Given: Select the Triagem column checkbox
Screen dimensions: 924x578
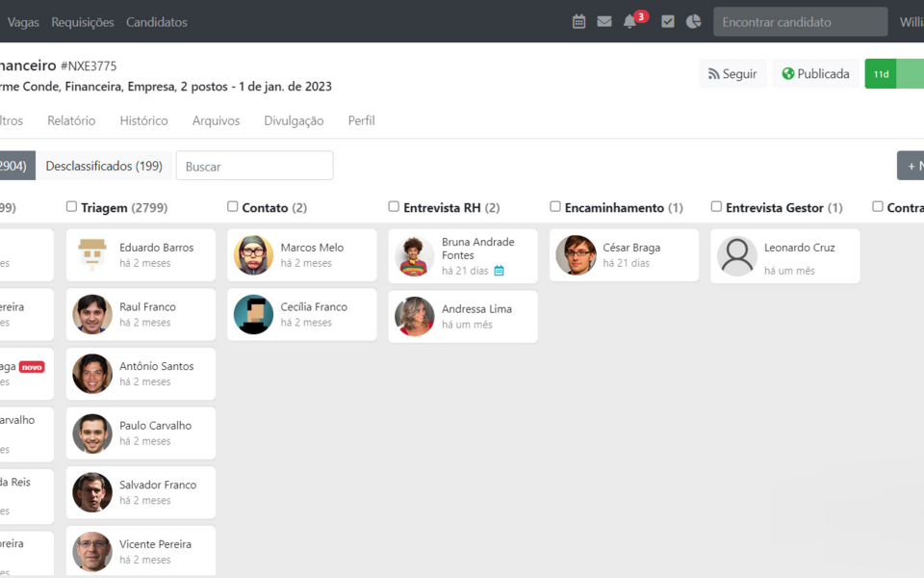Looking at the screenshot, I should point(71,206).
